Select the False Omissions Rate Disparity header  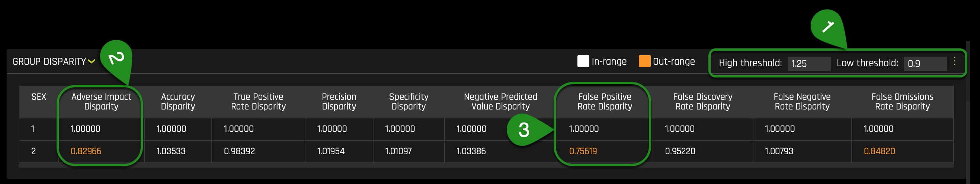902,102
